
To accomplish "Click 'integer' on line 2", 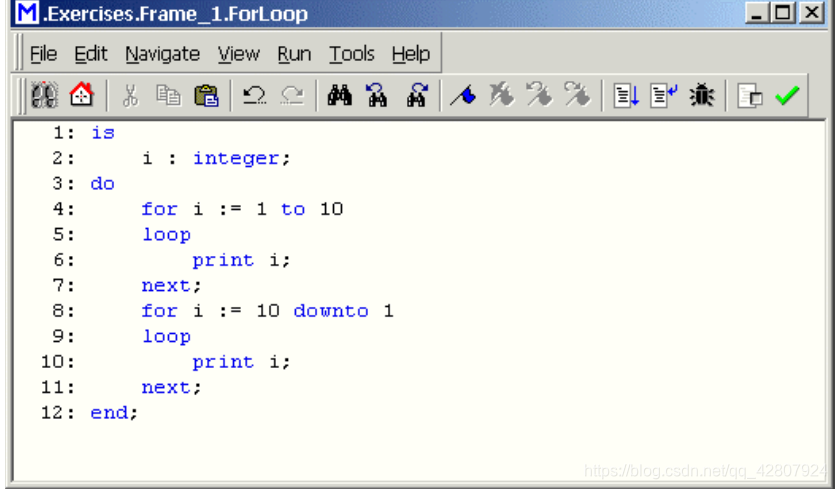I will click(x=235, y=159).
